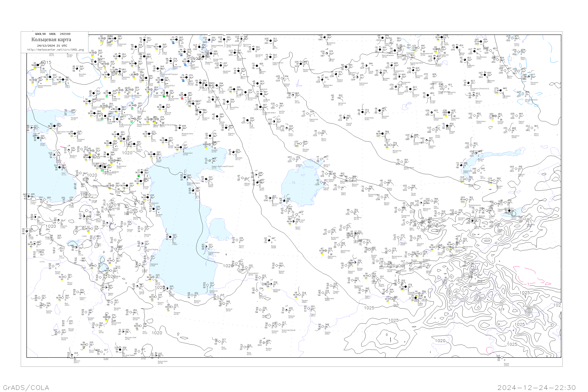Click the Jammu 42056 station label
588x392 pixels.
(x=506, y=365)
